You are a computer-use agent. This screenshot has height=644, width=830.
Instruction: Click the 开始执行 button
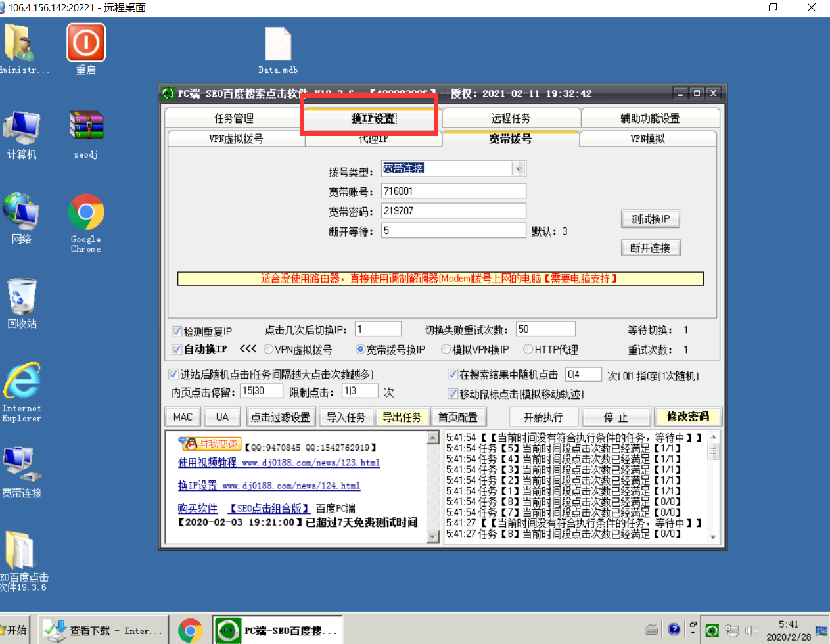[543, 417]
